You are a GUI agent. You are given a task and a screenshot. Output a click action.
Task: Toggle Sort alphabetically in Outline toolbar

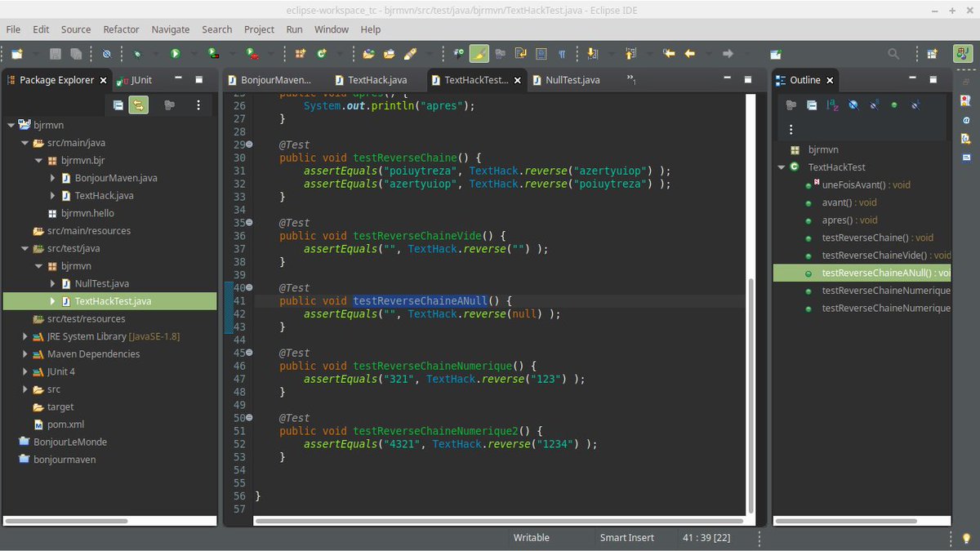point(833,104)
